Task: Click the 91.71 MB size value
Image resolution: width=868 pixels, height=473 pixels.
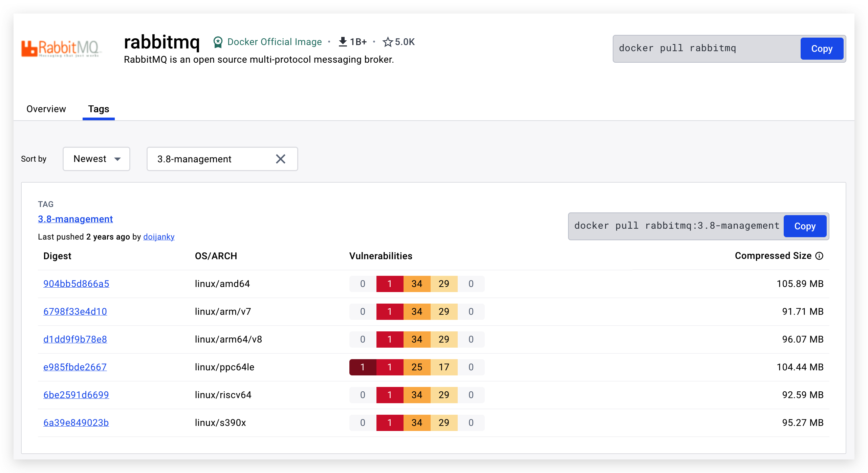Action: pos(803,312)
